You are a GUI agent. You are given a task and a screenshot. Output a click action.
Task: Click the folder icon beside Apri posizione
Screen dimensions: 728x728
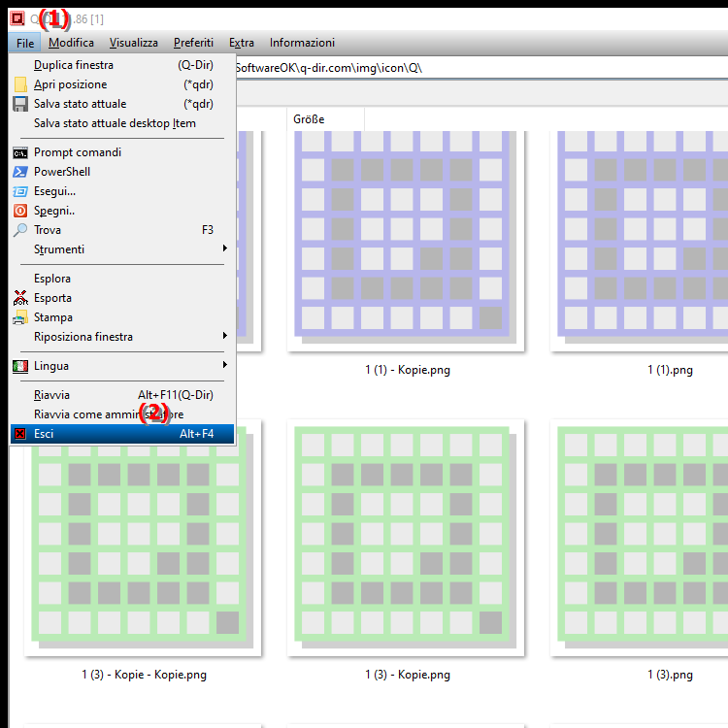click(20, 84)
